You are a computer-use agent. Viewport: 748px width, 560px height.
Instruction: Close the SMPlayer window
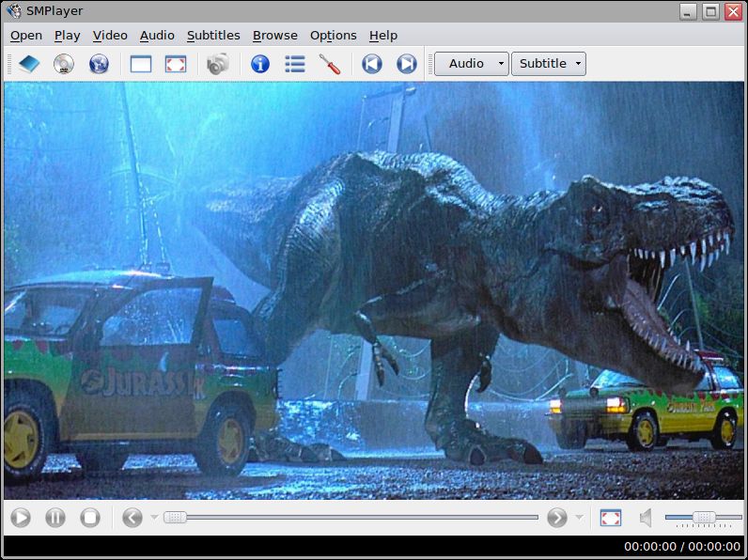pos(733,11)
